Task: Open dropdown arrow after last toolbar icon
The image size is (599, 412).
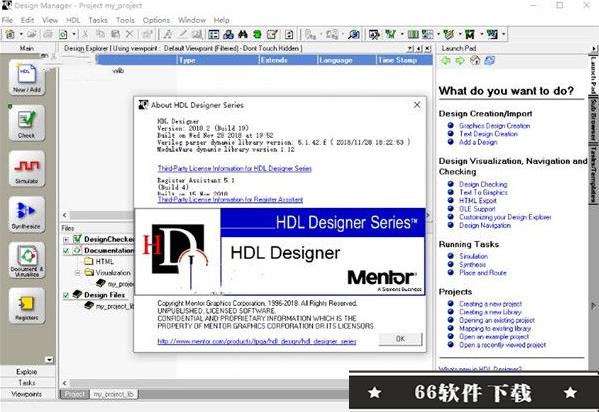Action: (504, 34)
